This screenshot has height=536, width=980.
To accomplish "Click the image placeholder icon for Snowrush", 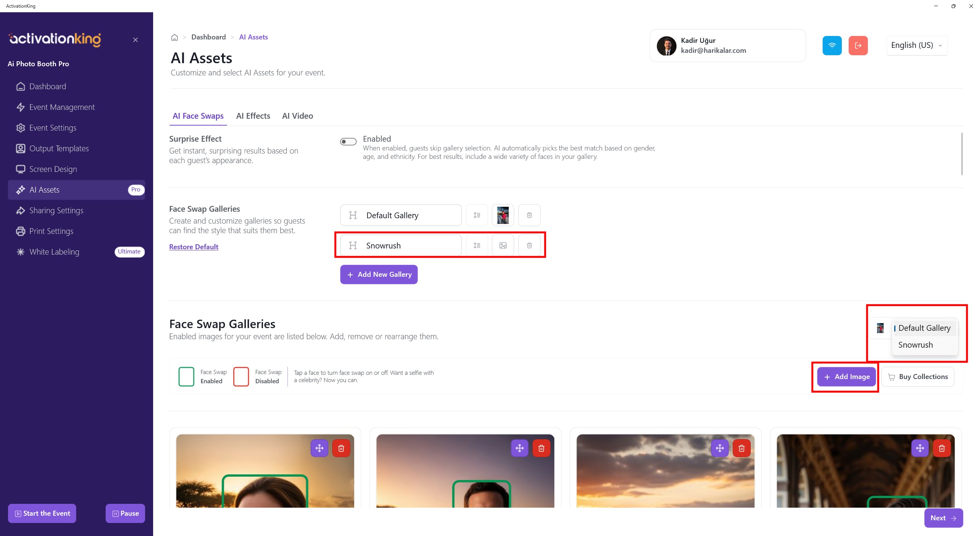I will click(503, 245).
